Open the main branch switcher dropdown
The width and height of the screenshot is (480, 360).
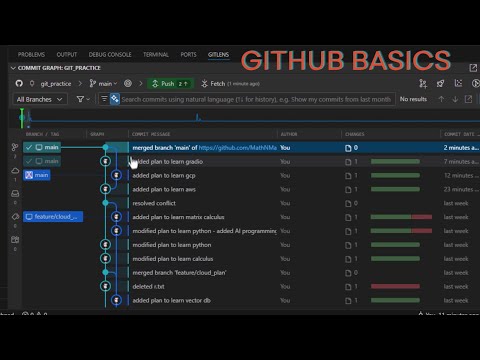pyautogui.click(x=103, y=83)
